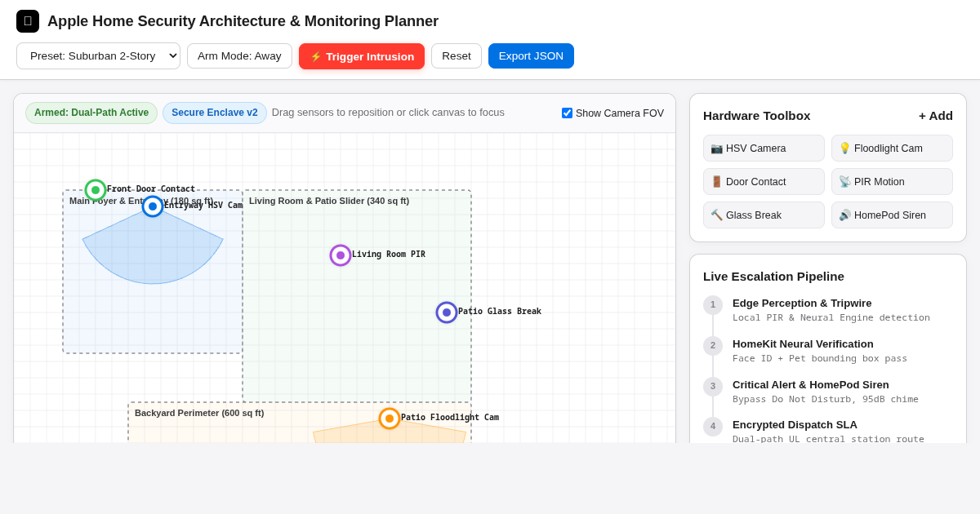Viewport: 980px width, 514px height.
Task: Click the Secure Enclave v2 badge
Action: coord(215,113)
